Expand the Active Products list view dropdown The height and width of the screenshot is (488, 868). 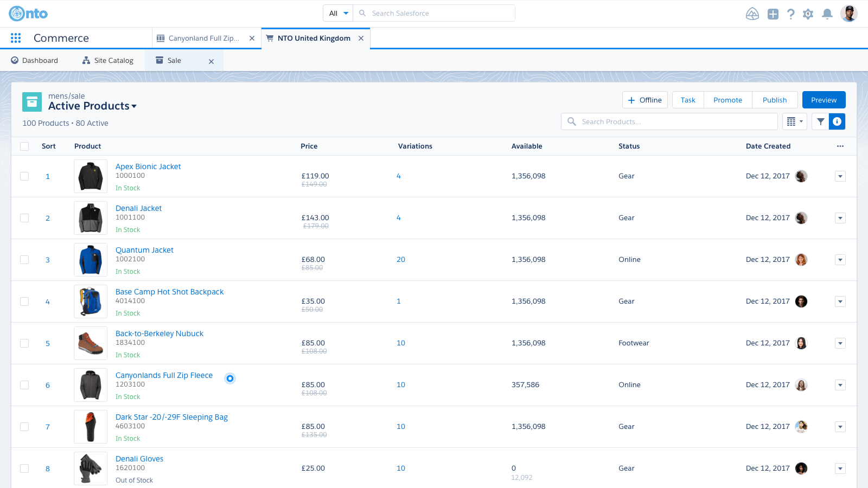pos(134,106)
